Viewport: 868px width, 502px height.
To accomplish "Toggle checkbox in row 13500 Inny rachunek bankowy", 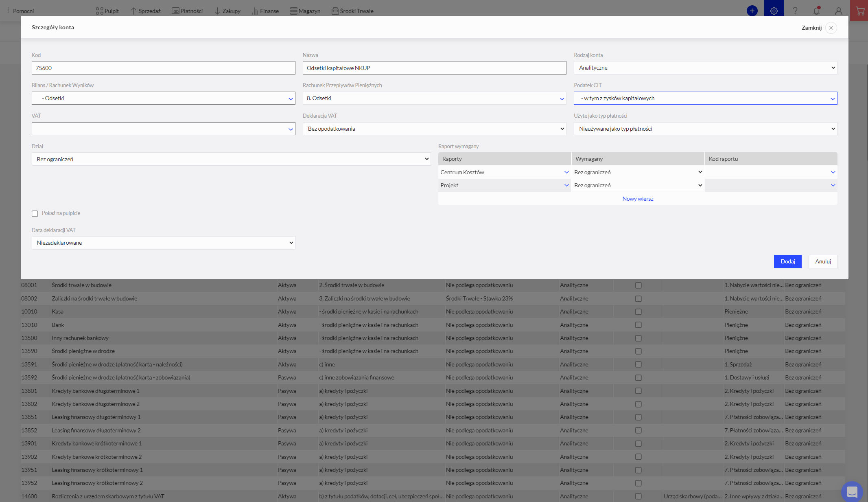I will point(638,338).
